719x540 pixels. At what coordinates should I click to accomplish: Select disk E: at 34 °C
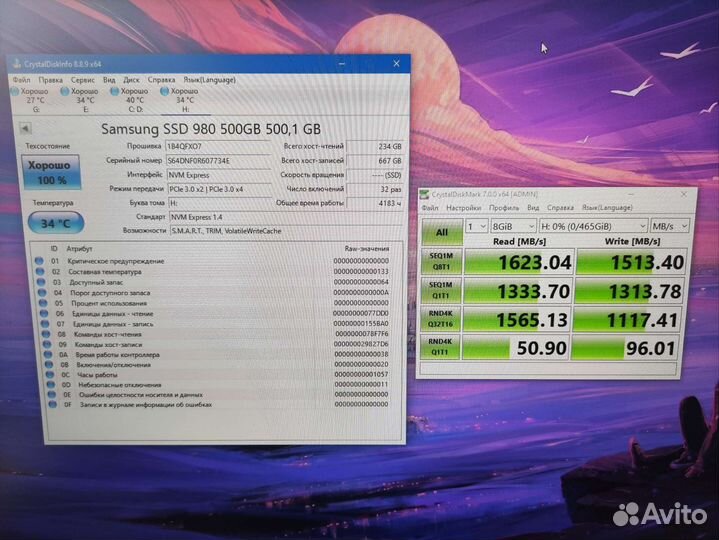(81, 100)
